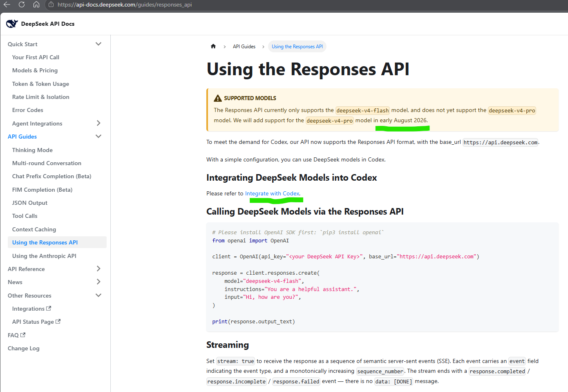Click Using the Responses API breadcrumb

click(x=297, y=47)
